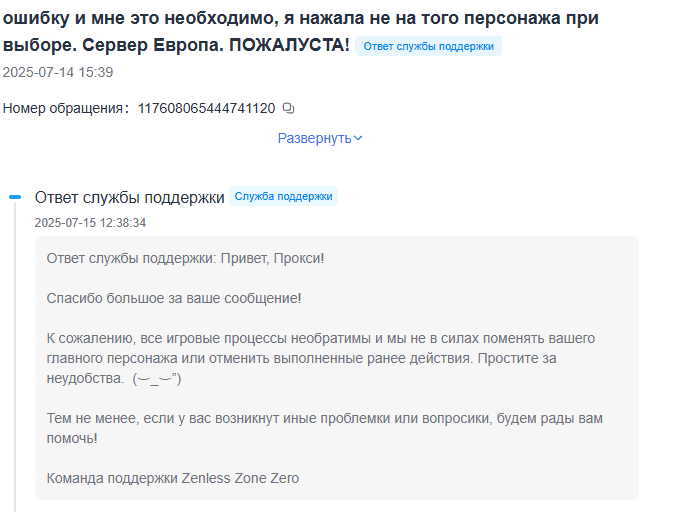Click the Привет, Прокси! greeting line
The height and width of the screenshot is (512, 681).
(x=185, y=259)
